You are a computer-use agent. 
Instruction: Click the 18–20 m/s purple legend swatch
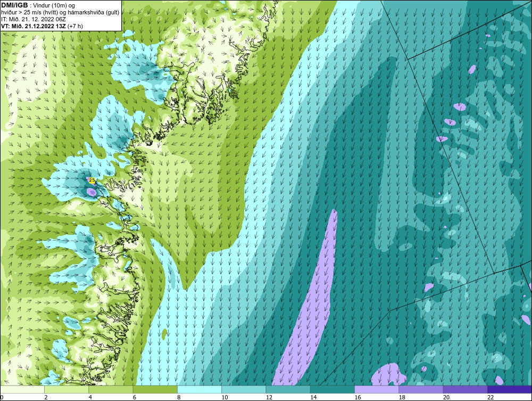[x=421, y=389]
